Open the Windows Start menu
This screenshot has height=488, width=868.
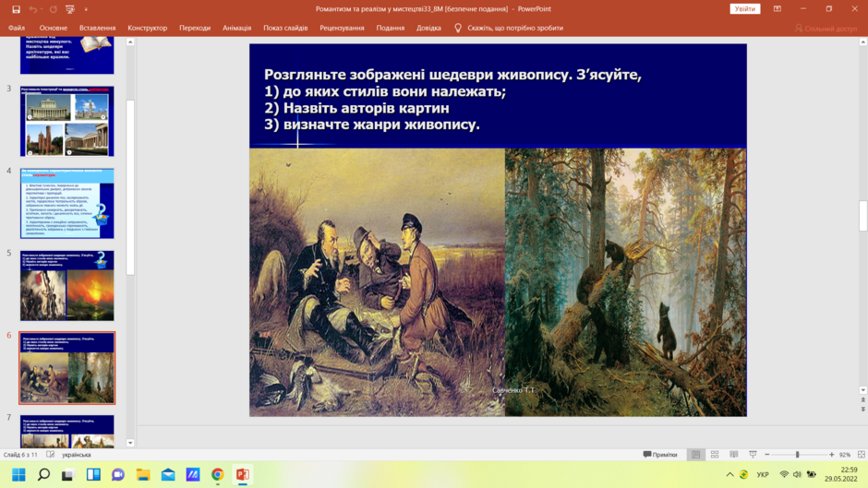pyautogui.click(x=18, y=475)
